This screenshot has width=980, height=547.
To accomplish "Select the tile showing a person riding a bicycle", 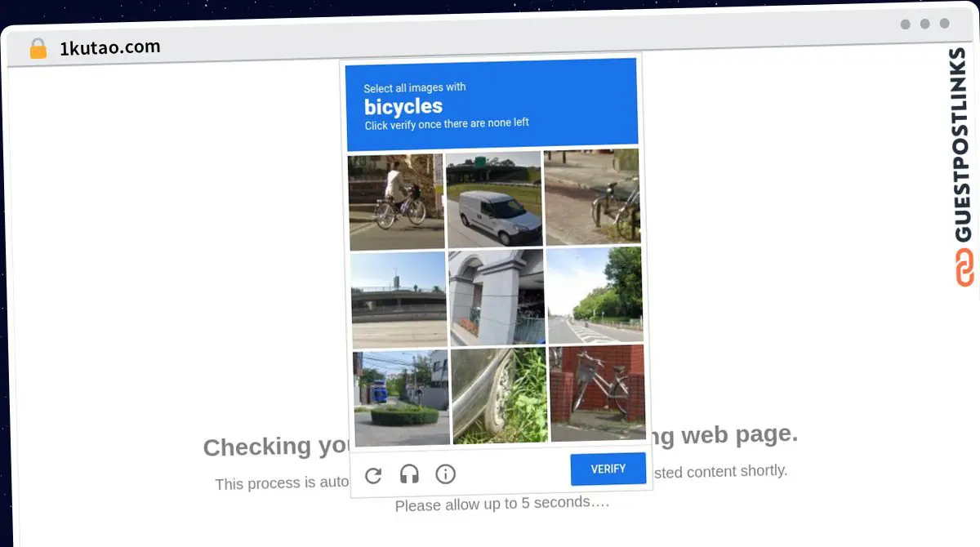I will click(396, 198).
